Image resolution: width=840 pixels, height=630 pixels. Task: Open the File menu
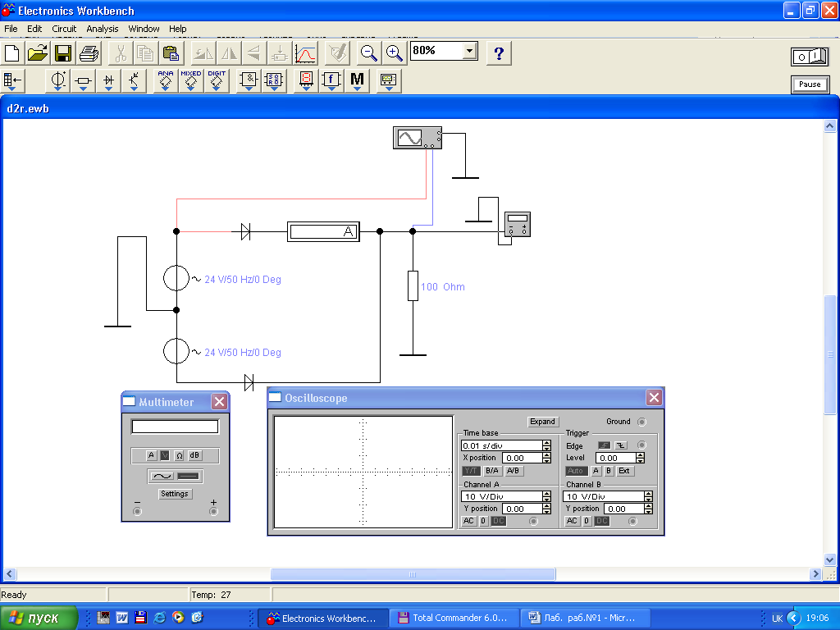click(11, 29)
